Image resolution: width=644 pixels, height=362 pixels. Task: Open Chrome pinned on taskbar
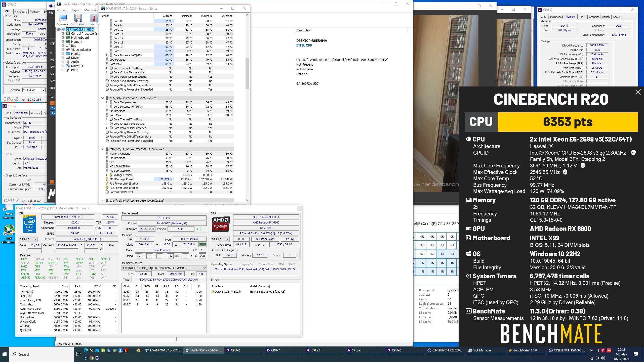pyautogui.click(x=138, y=350)
